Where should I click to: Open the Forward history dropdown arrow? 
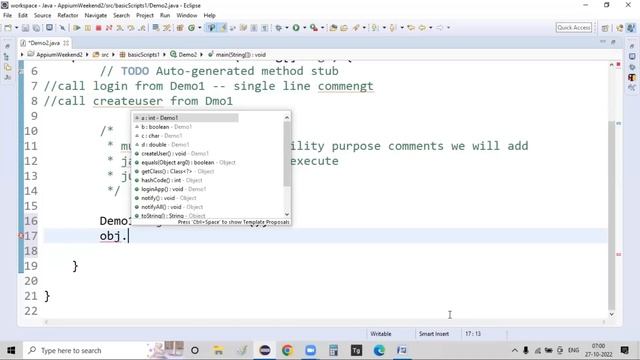pyautogui.click(x=448, y=28)
